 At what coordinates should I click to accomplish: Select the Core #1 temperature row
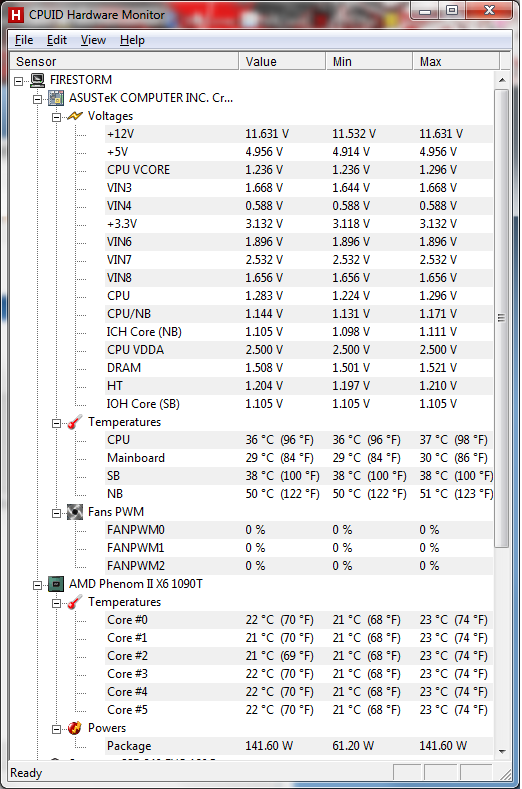click(299, 638)
